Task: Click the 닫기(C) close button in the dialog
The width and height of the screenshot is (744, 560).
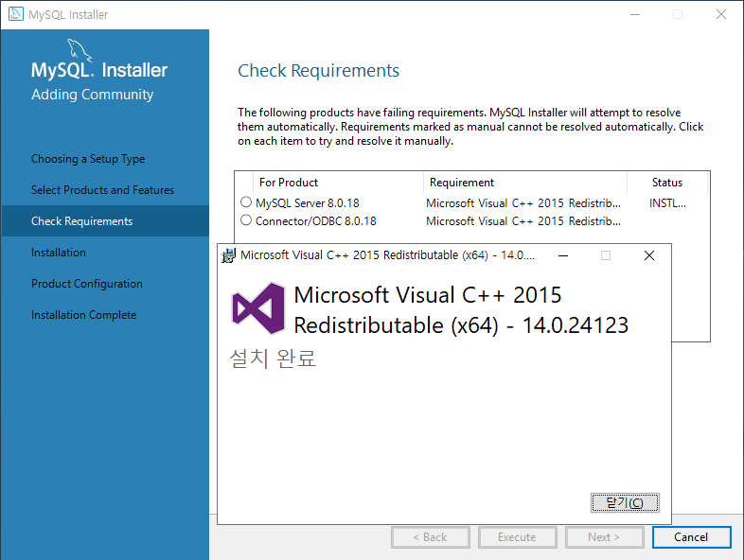Action: 625,502
